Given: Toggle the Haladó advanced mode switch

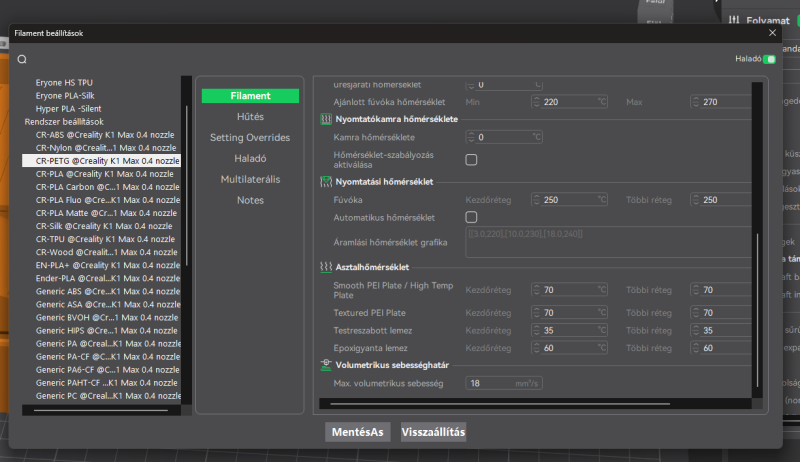Looking at the screenshot, I should pos(769,59).
